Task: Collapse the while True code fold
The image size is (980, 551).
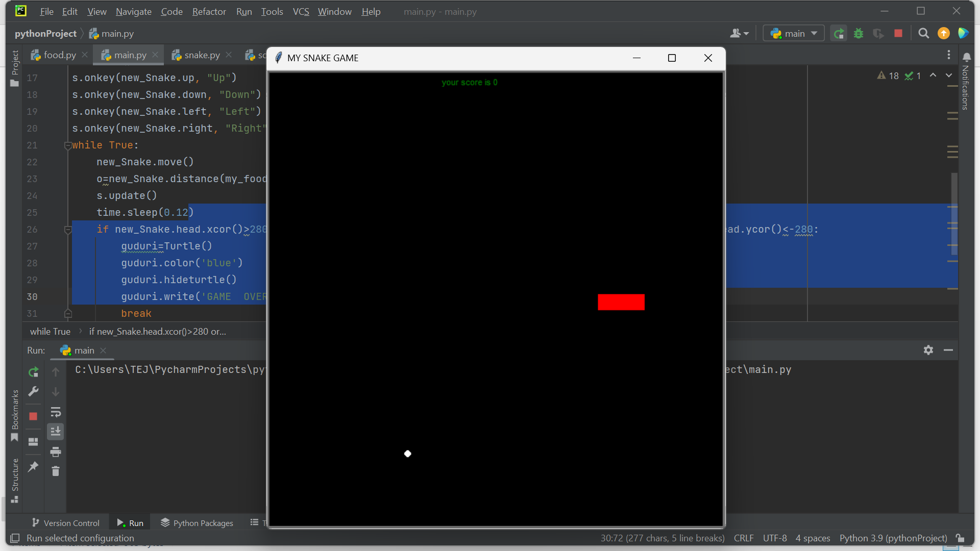Action: tap(68, 145)
